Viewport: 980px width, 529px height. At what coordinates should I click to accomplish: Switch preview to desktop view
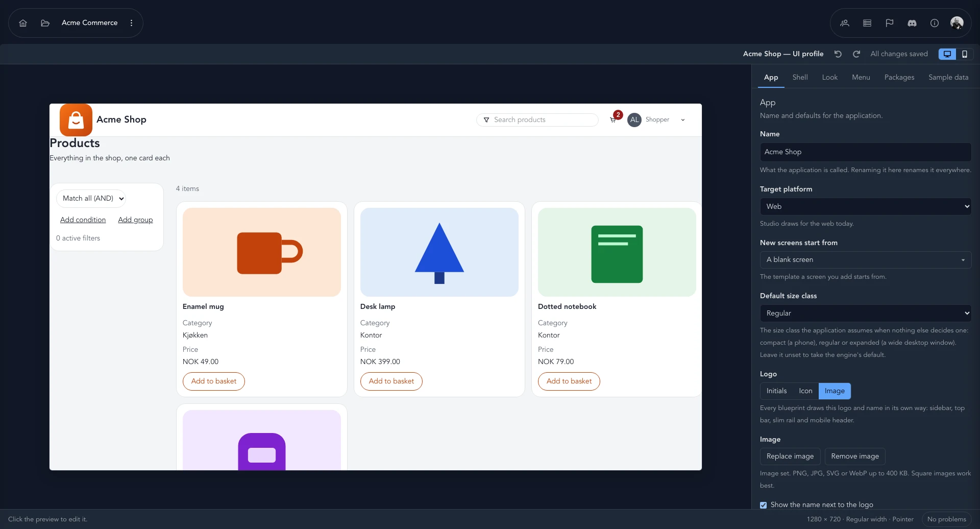point(947,54)
